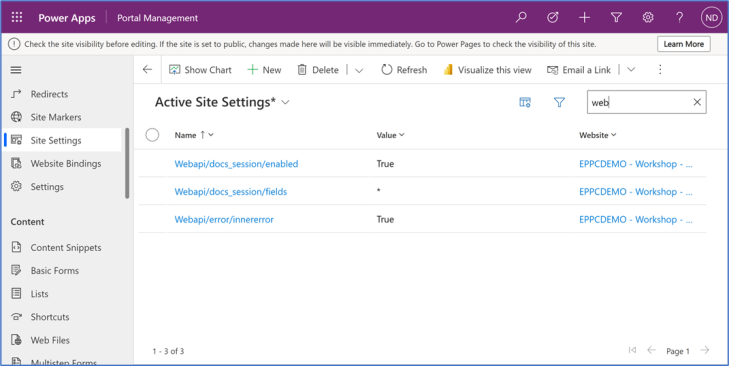Image resolution: width=729 pixels, height=366 pixels.
Task: Click True value in Webapi/docs_session/enabled row
Action: tap(385, 164)
